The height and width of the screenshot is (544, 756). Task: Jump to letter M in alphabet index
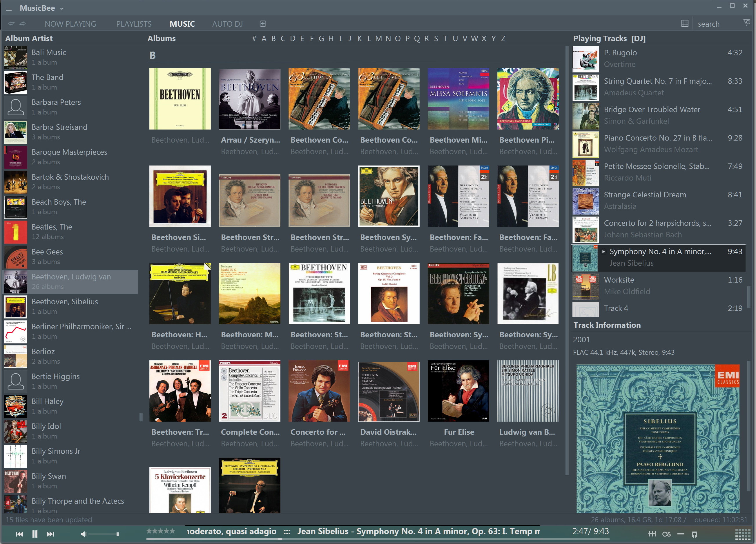[378, 38]
